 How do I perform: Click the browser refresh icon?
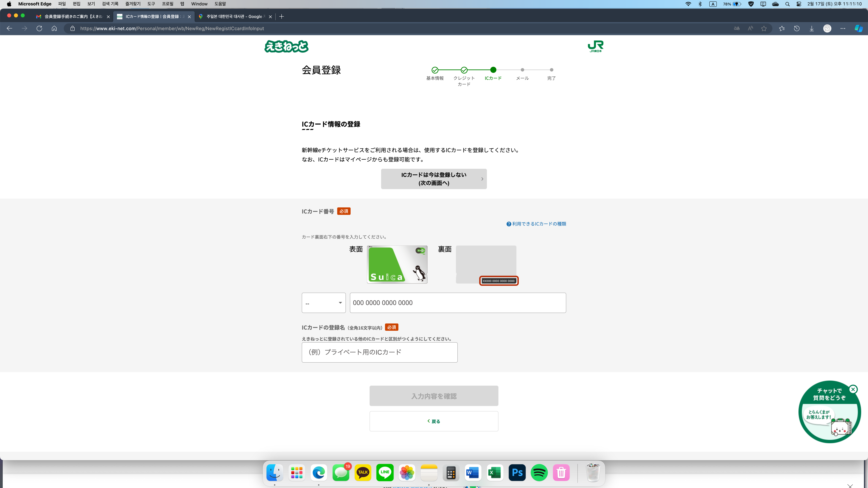[40, 28]
